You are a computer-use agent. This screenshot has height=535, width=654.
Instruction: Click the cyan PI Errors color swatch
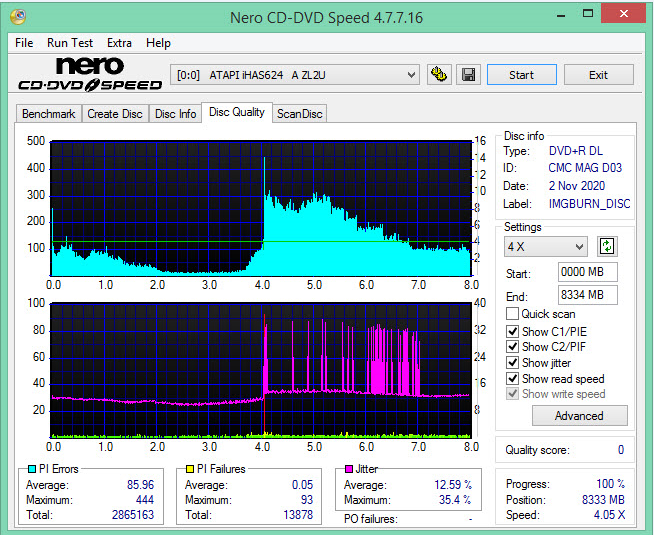[31, 469]
